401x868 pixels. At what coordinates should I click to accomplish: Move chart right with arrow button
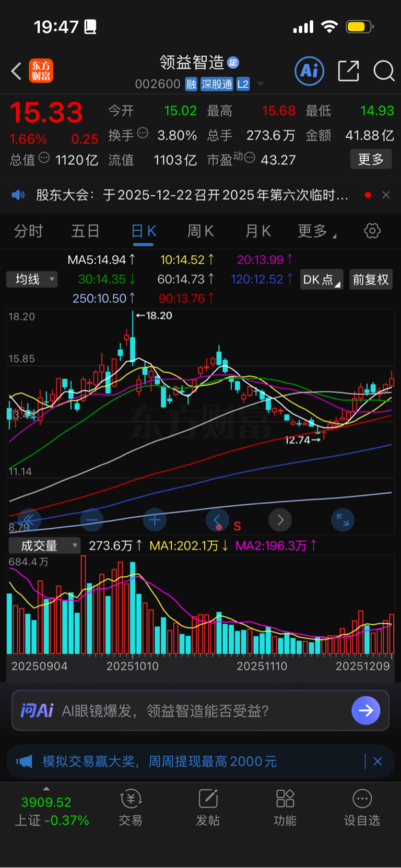(x=280, y=520)
